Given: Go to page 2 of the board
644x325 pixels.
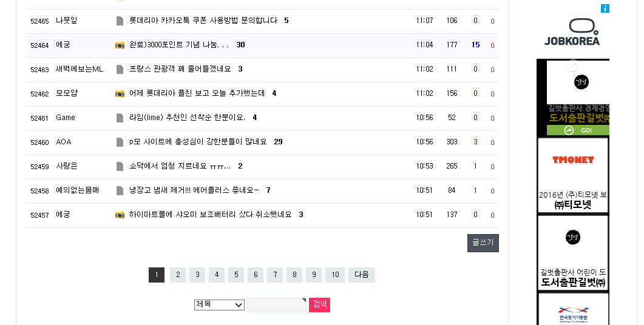Looking at the screenshot, I should click(x=177, y=275).
